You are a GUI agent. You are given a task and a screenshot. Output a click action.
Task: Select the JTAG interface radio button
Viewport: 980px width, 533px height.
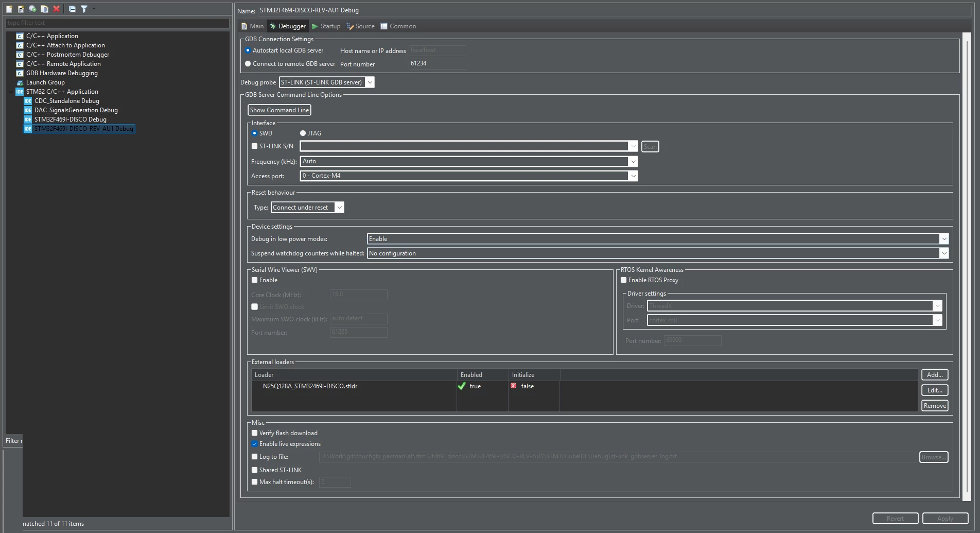click(303, 133)
